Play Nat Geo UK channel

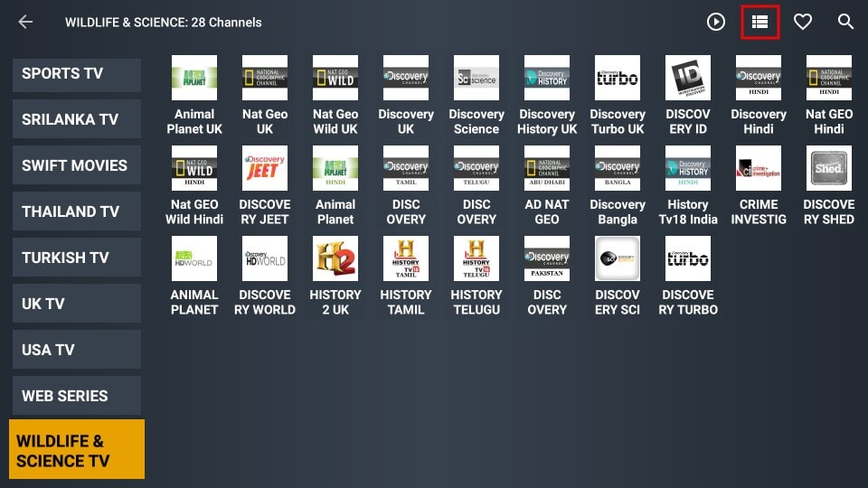[265, 96]
